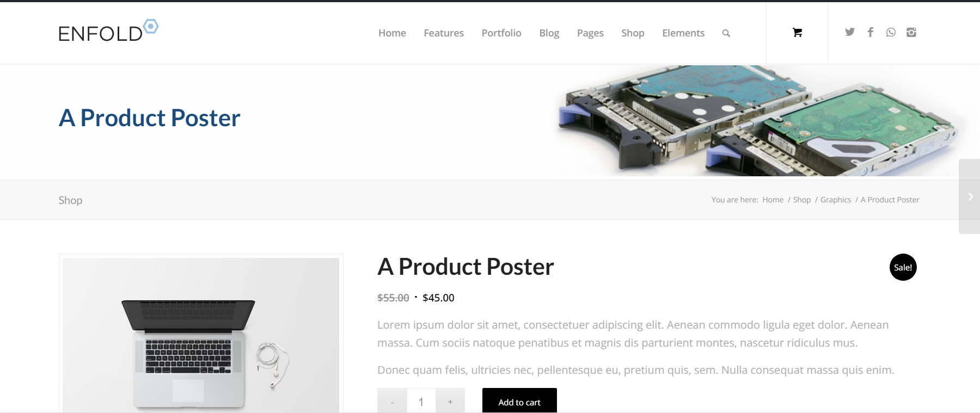This screenshot has width=980, height=413.
Task: Visit the Facebook social icon
Action: 870,32
